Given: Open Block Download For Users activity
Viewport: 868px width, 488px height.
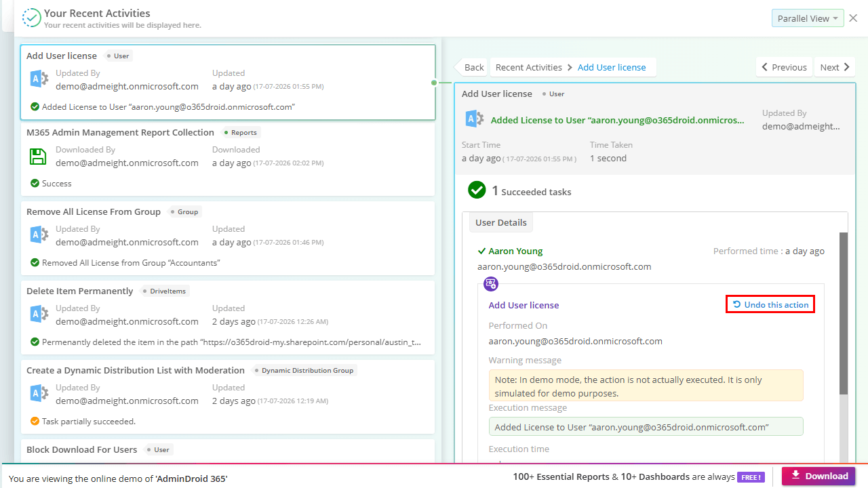Looking at the screenshot, I should coord(228,452).
